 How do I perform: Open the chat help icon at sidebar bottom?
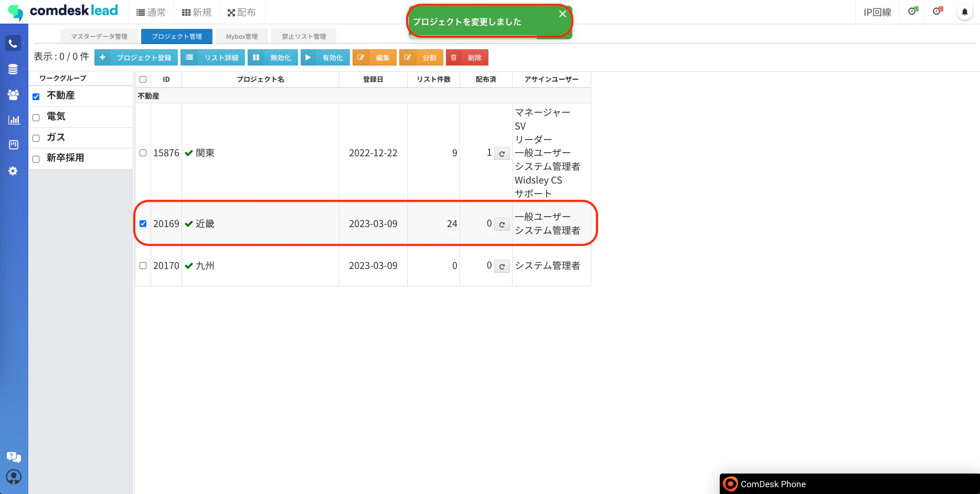tap(14, 457)
